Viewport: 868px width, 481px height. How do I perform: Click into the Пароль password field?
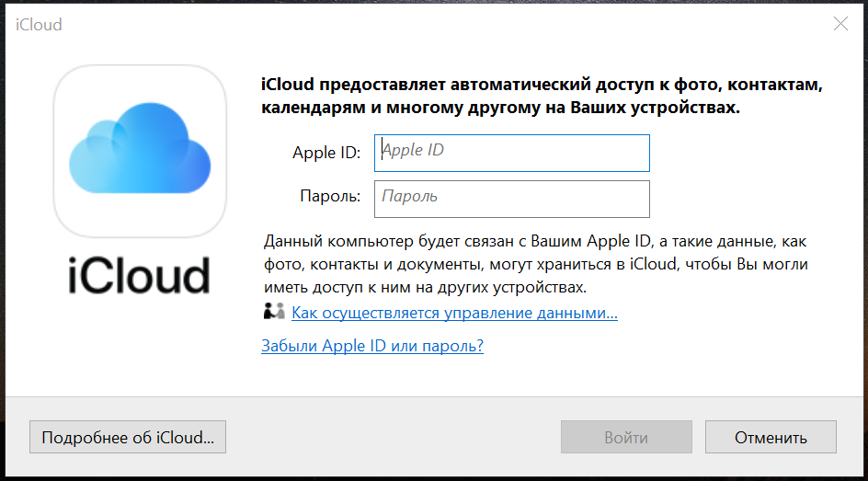pyautogui.click(x=512, y=199)
